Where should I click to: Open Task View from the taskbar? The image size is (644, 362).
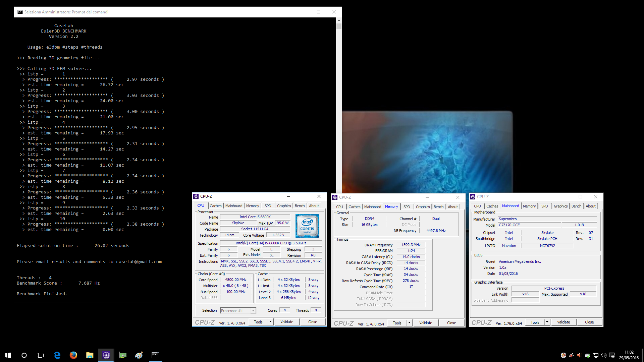(x=40, y=355)
